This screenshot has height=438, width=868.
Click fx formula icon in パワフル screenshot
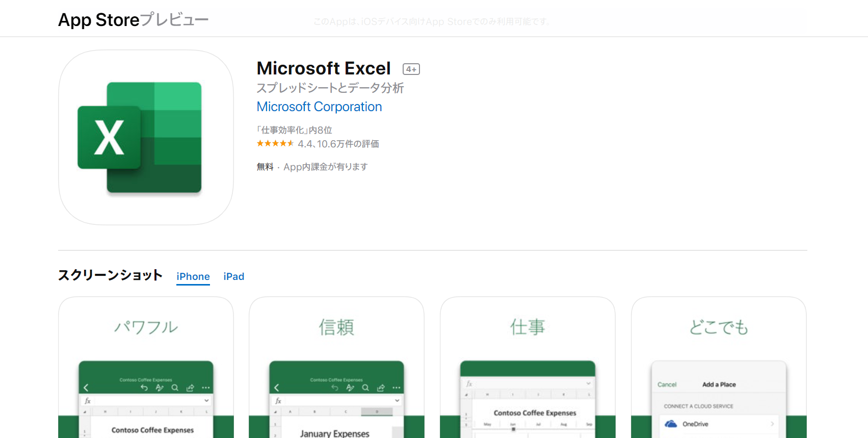pyautogui.click(x=88, y=401)
